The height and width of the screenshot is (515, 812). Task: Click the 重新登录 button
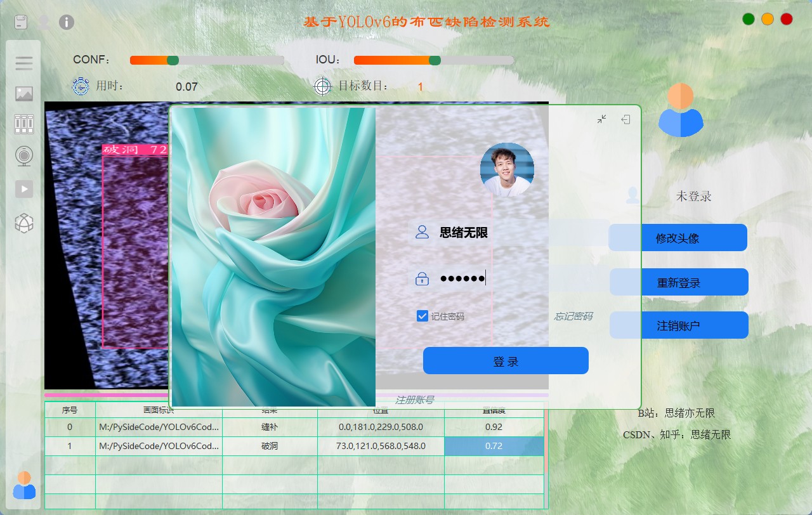tap(679, 282)
